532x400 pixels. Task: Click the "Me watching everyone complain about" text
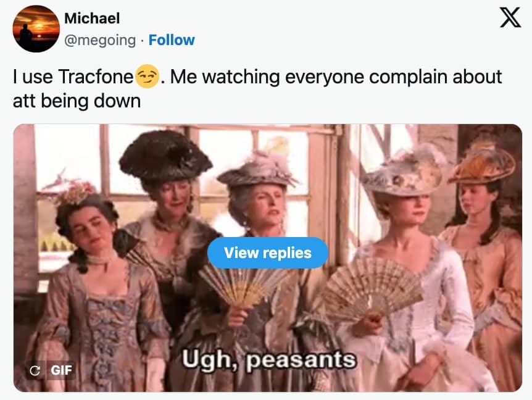(x=336, y=77)
